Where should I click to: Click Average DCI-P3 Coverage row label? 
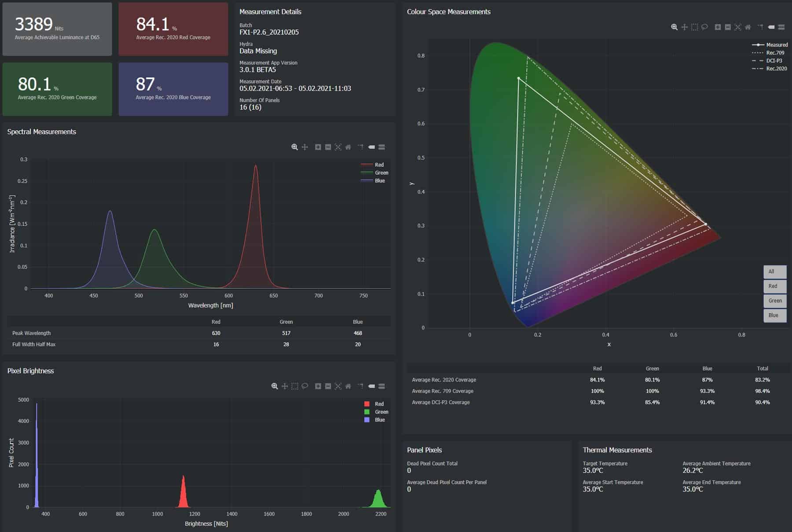(x=440, y=402)
